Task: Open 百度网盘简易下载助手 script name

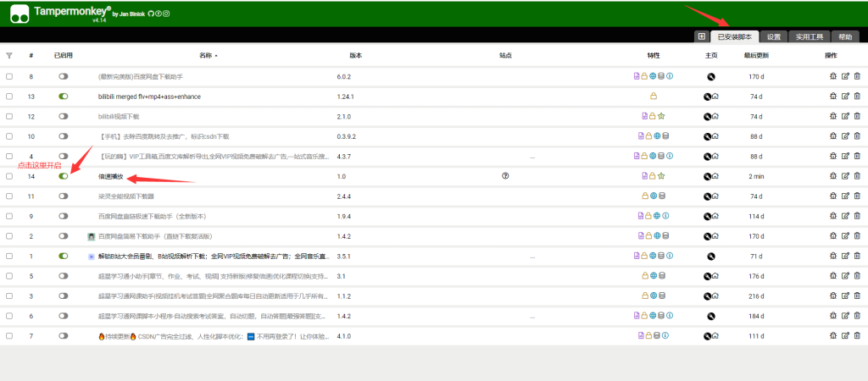Action: (155, 236)
